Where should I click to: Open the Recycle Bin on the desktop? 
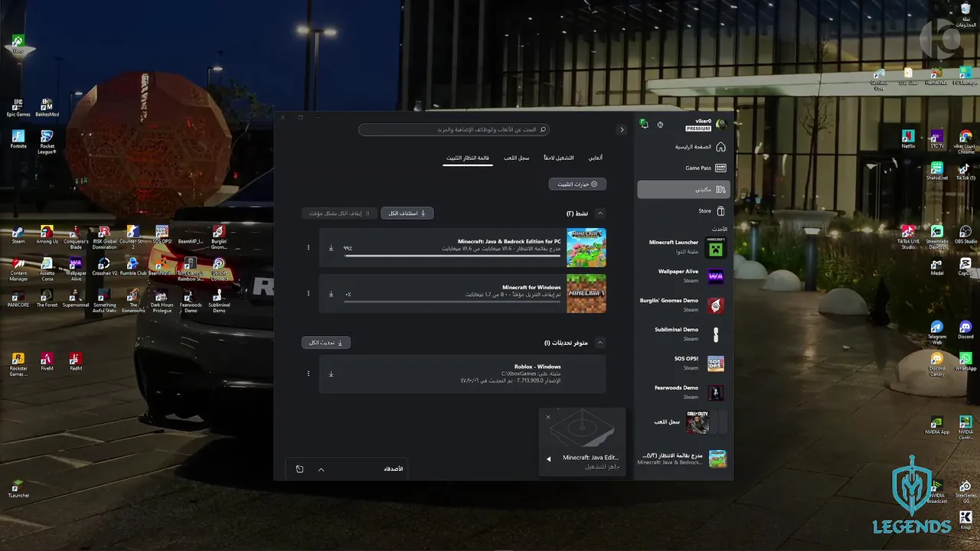point(965,15)
